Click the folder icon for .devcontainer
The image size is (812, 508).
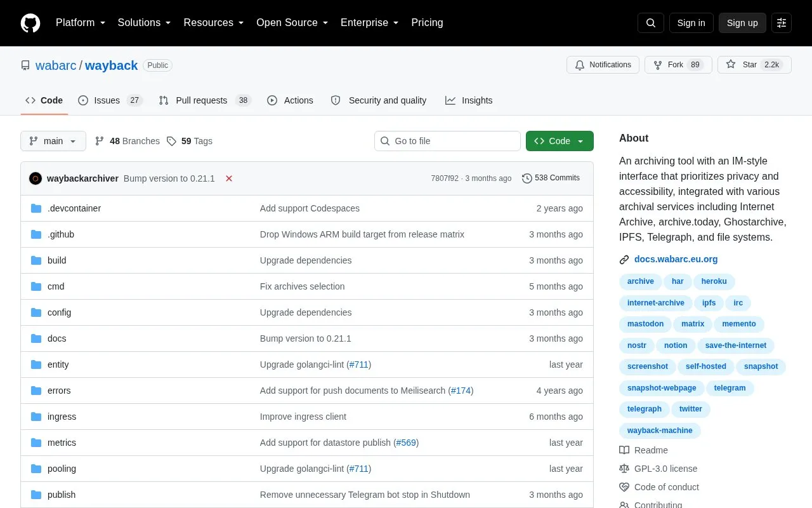(x=36, y=208)
